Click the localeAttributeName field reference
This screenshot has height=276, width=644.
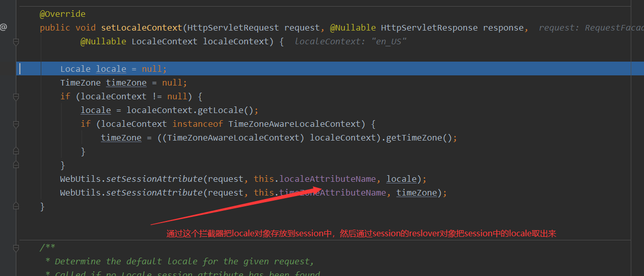(x=328, y=179)
